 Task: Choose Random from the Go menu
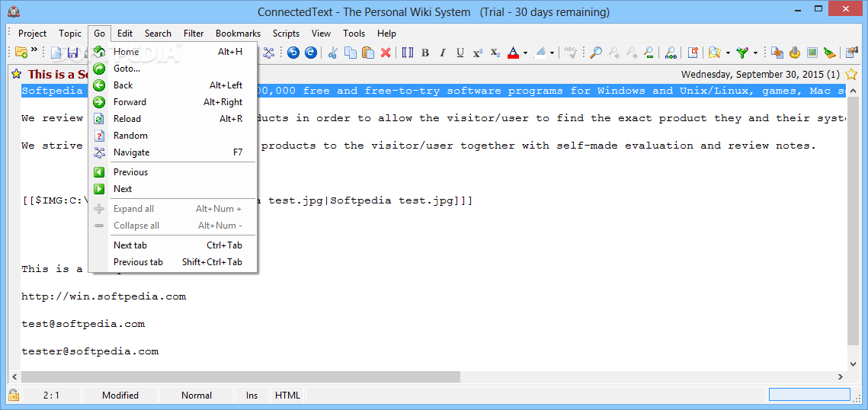pyautogui.click(x=173, y=136)
